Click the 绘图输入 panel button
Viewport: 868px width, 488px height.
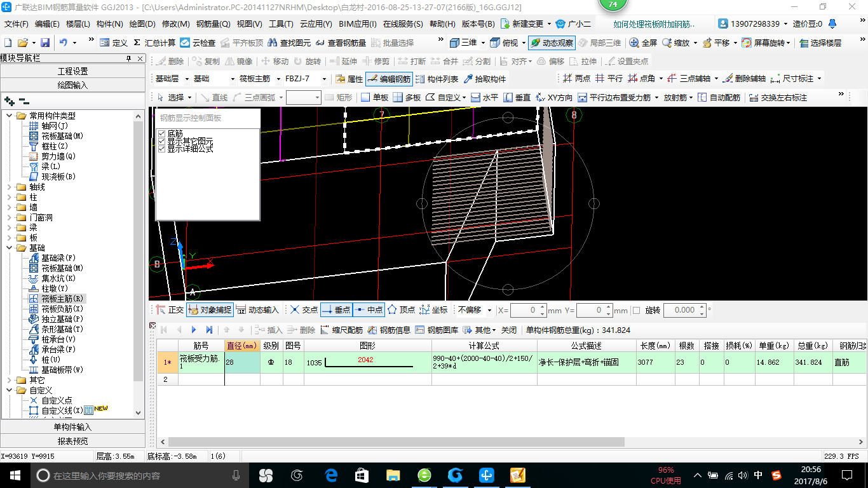(72, 85)
